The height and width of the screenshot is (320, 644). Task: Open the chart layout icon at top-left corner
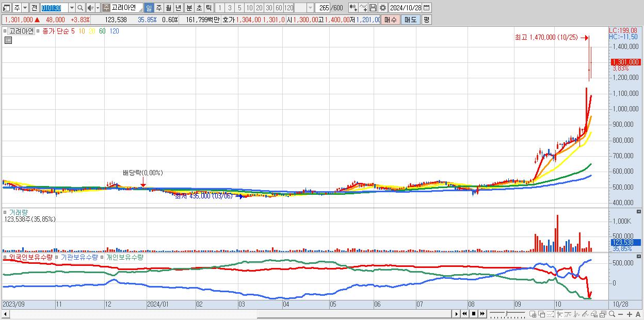point(7,8)
